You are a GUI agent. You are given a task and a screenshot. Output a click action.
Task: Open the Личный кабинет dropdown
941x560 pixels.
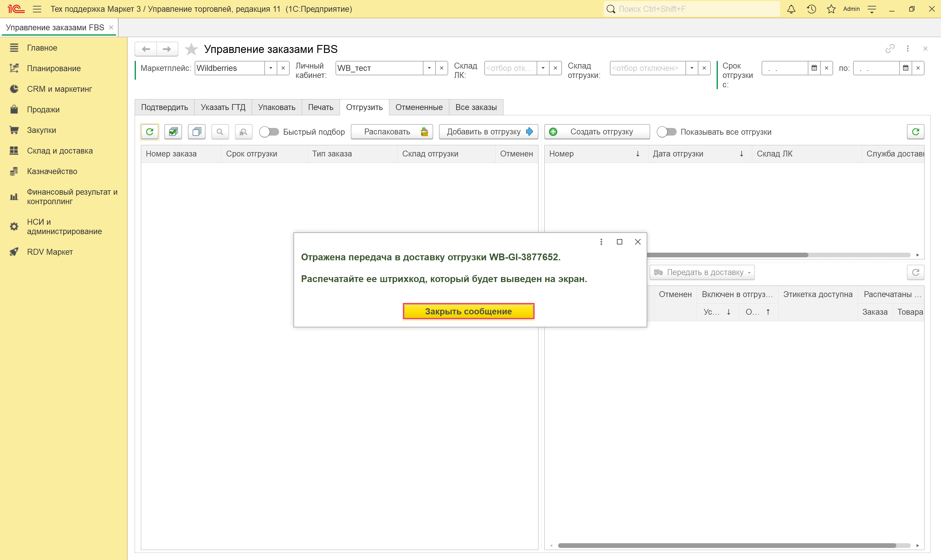(x=429, y=68)
